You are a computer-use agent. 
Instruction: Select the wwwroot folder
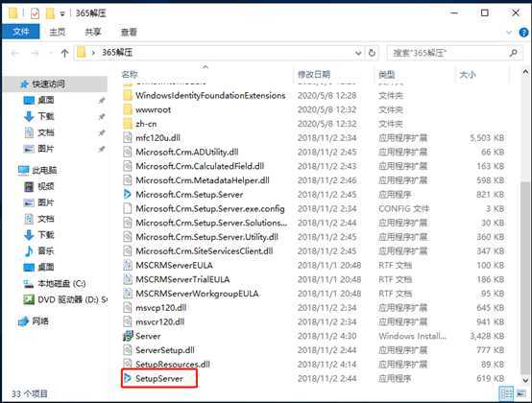pyautogui.click(x=153, y=109)
